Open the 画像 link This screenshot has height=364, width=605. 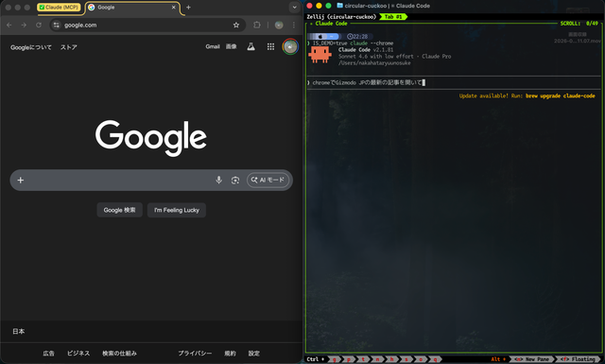(231, 46)
